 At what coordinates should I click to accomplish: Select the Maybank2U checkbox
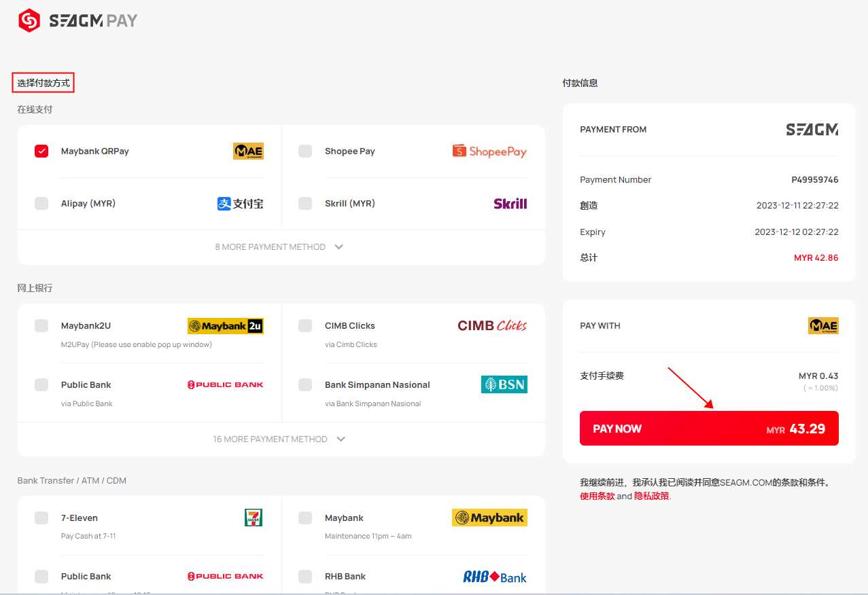coord(41,325)
